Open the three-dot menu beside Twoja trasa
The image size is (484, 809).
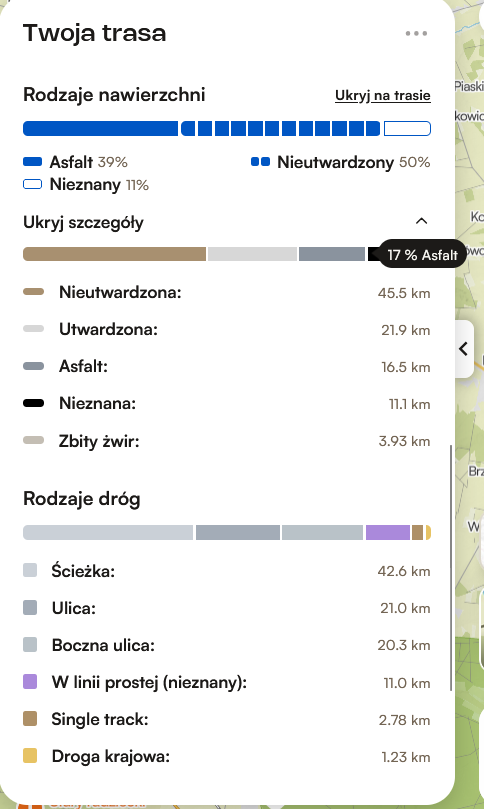[x=416, y=34]
